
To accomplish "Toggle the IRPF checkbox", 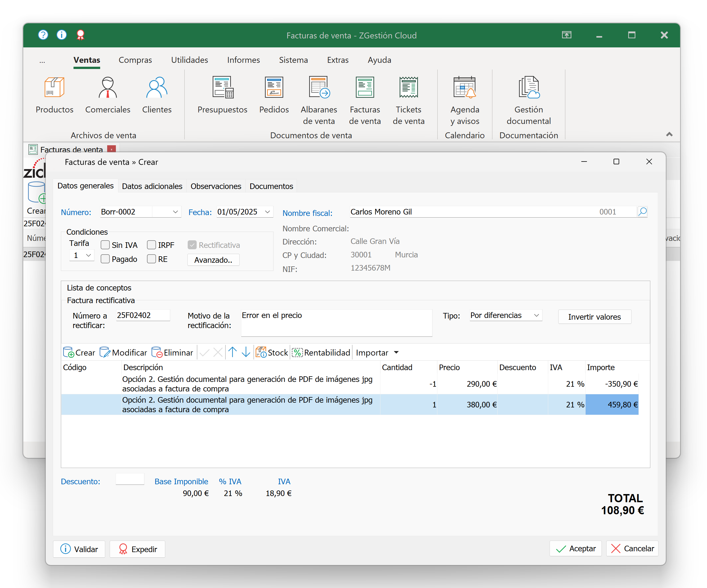I will (151, 245).
